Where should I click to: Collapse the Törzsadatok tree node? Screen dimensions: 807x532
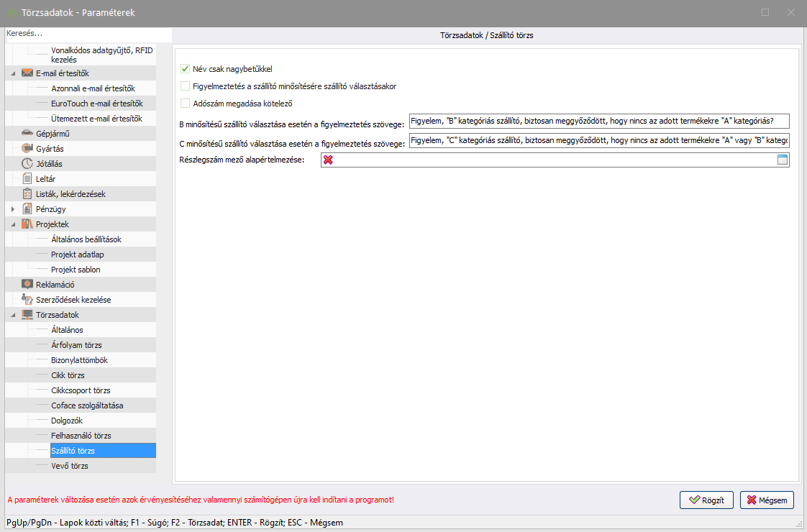click(13, 315)
